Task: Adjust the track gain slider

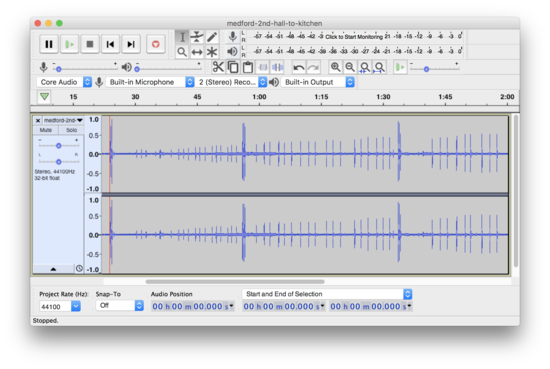Action: [59, 146]
